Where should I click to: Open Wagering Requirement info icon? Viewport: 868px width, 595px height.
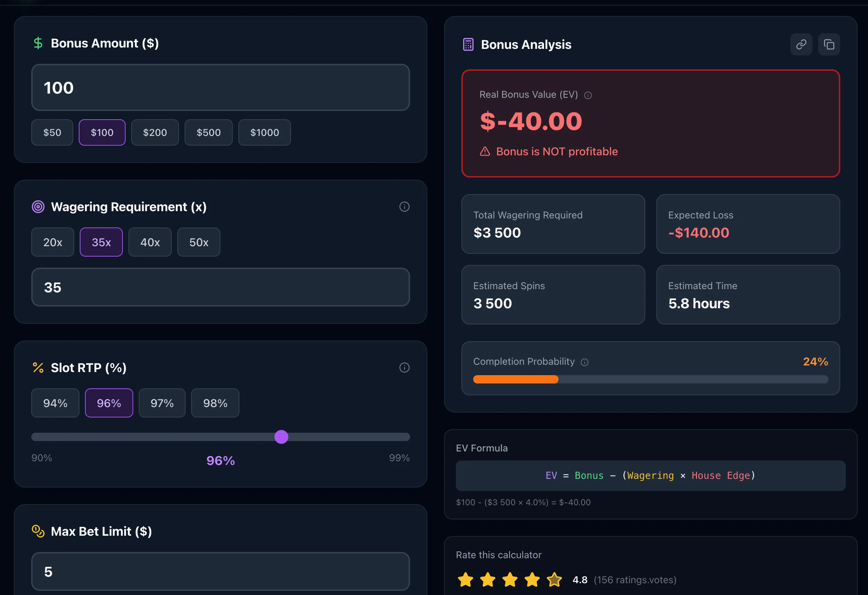click(404, 207)
